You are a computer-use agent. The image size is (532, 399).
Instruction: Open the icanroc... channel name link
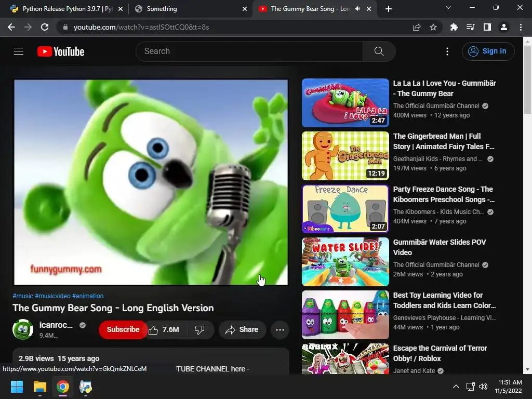[x=56, y=325]
